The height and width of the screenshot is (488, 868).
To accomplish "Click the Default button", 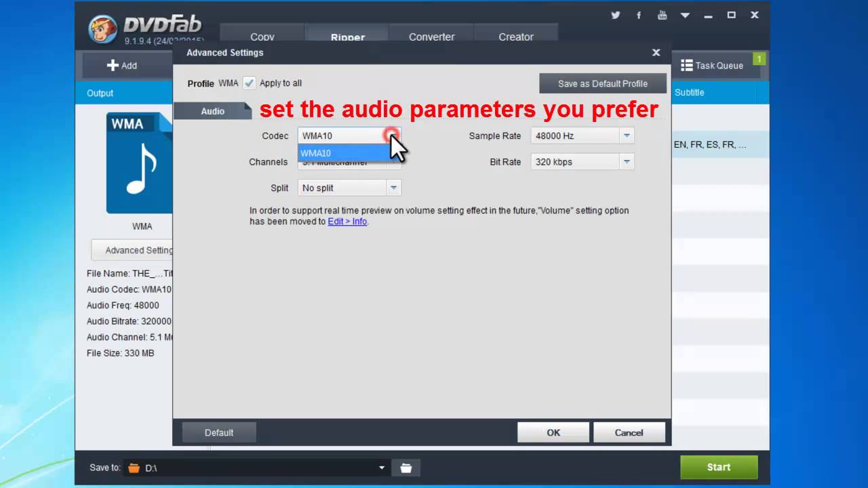I will coord(219,432).
